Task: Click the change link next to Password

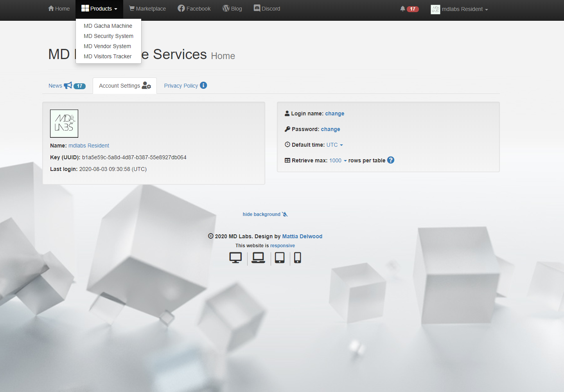Action: (x=330, y=129)
